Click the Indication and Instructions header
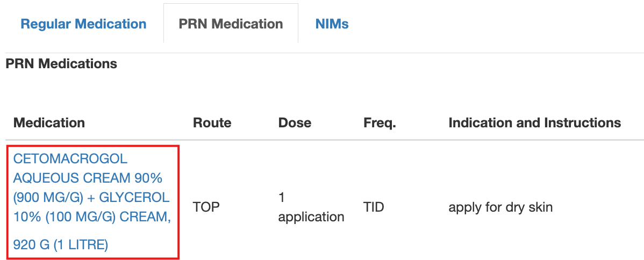644x260 pixels. coord(534,122)
